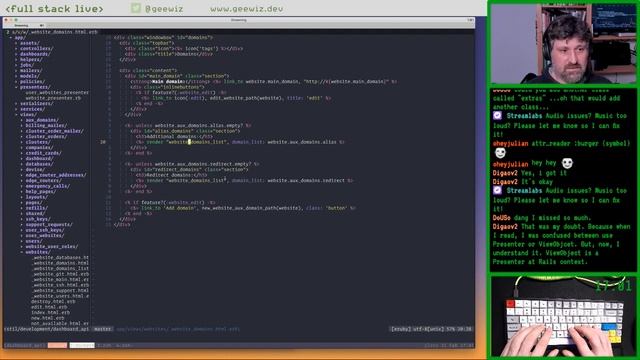Image resolution: width=640 pixels, height=360 pixels.
Task: Open the refills/ folder
Action: [37, 208]
